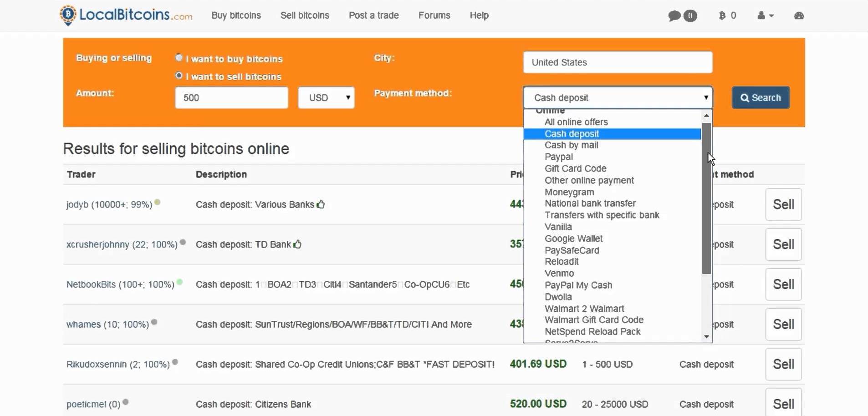The width and height of the screenshot is (868, 416).
Task: Click the payment list scrollbar down arrow
Action: pyautogui.click(x=706, y=337)
